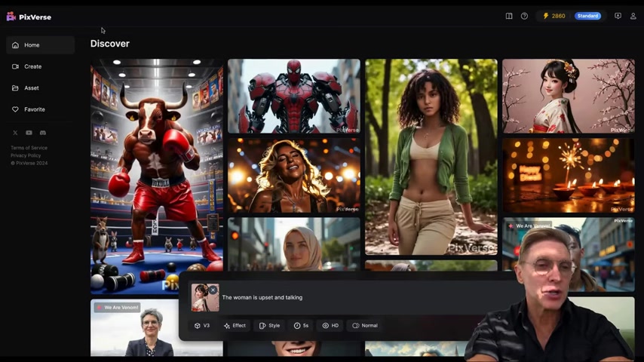
Task: Open the V3 model selector
Action: (202, 326)
